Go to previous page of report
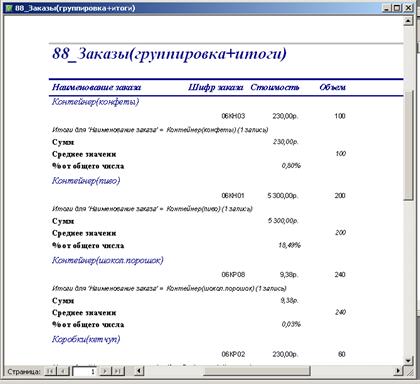The height and width of the screenshot is (384, 420). (x=64, y=371)
